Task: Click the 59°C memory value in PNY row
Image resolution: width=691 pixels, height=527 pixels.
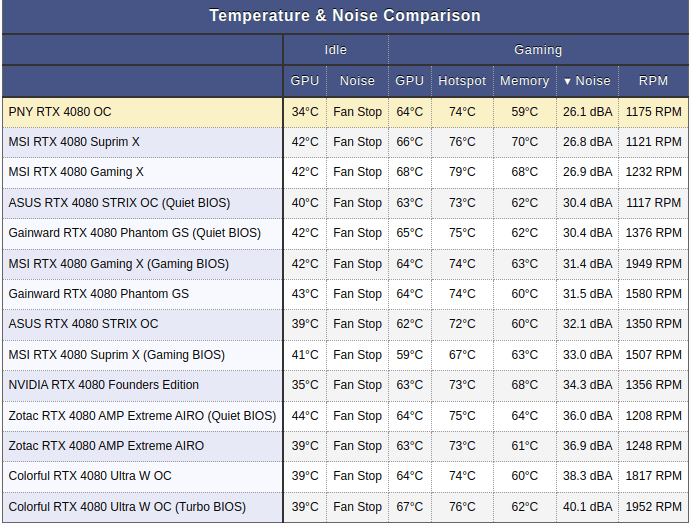Action: (524, 112)
